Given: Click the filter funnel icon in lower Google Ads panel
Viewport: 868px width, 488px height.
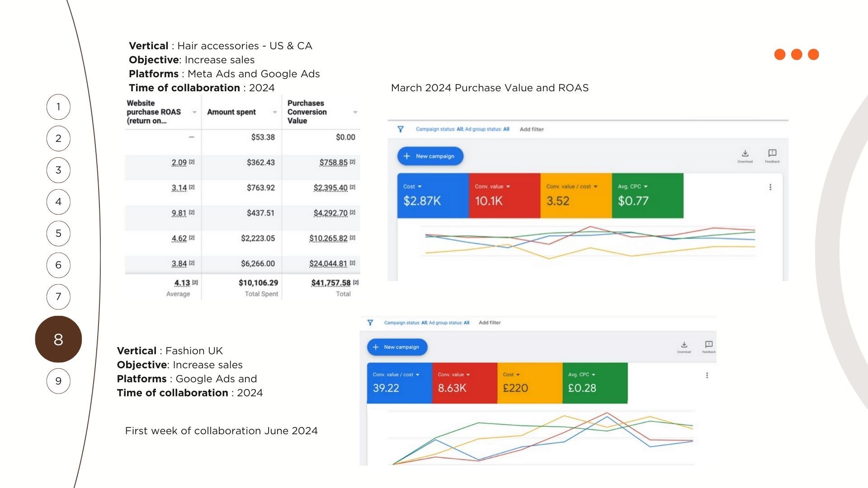Looking at the screenshot, I should click(x=370, y=323).
